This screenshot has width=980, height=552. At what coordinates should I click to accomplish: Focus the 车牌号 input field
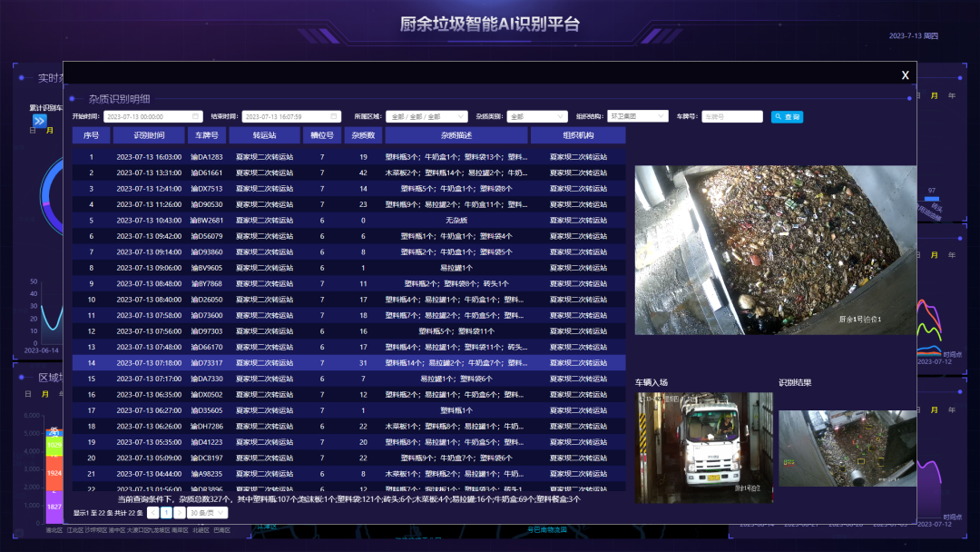[x=732, y=116]
